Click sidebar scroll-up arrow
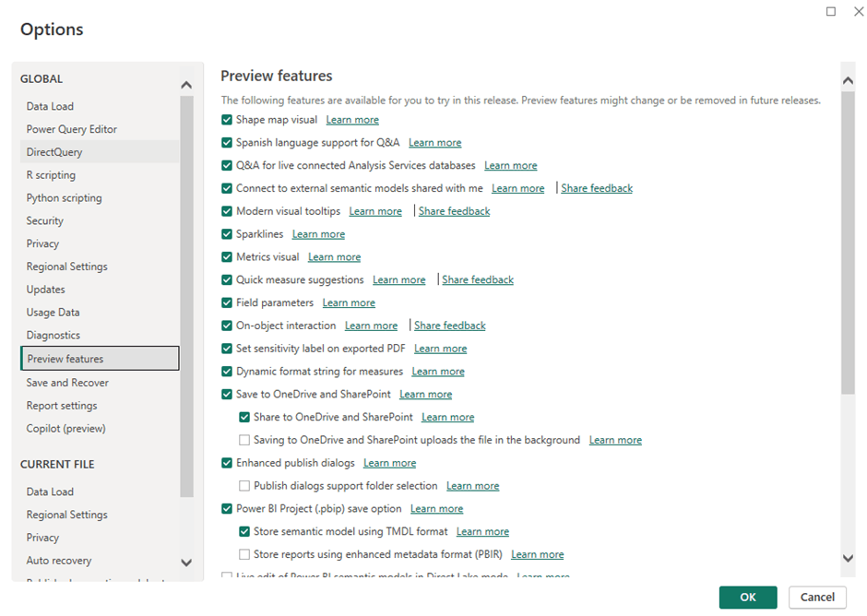 tap(186, 85)
